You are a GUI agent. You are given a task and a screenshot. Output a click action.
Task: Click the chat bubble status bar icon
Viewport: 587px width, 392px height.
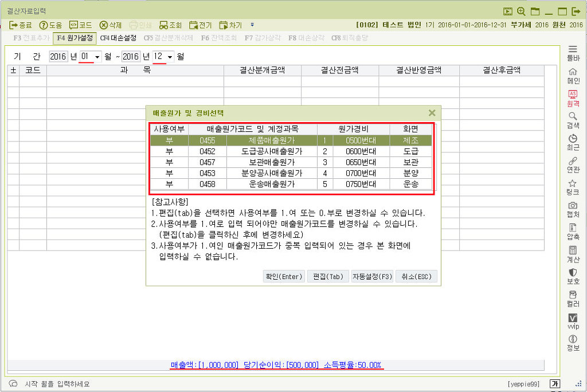pos(13,384)
